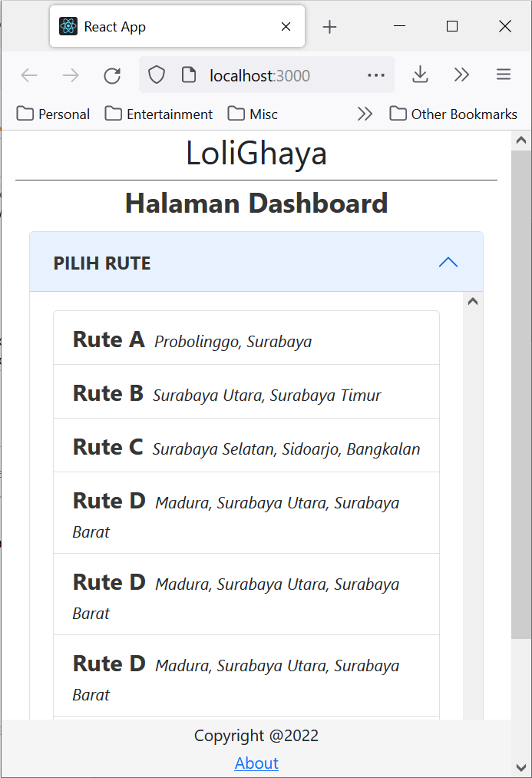Close the React App tab
Image resolution: width=532 pixels, height=778 pixels.
pyautogui.click(x=286, y=27)
